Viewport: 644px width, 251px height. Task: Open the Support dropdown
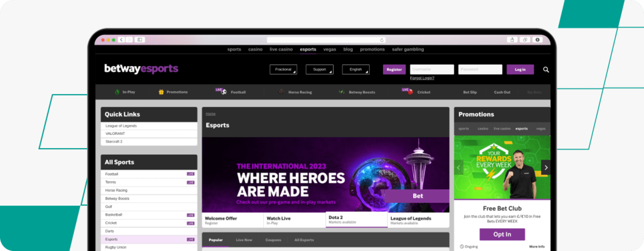[319, 69]
